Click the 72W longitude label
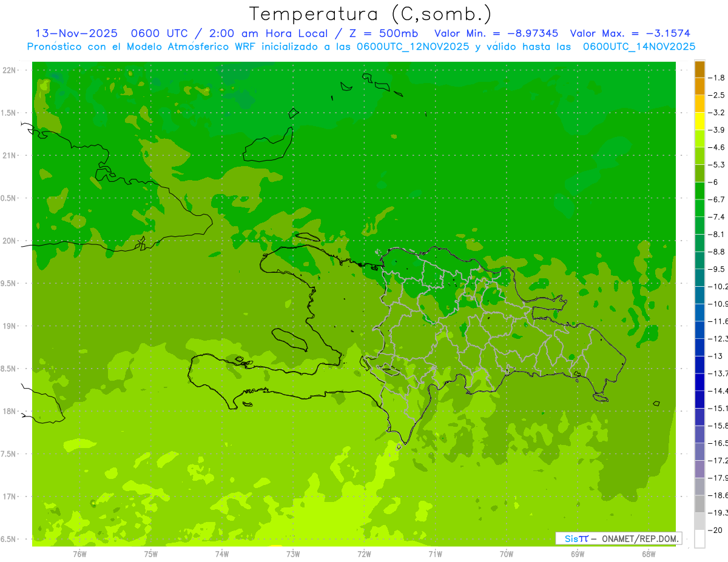Viewport: 728px width, 562px height. pos(364,554)
